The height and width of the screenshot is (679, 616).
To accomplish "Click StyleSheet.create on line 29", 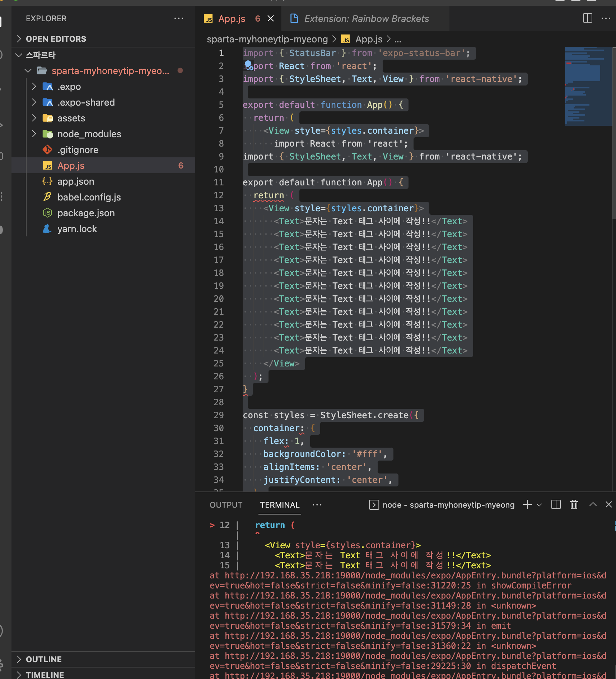I will (364, 415).
